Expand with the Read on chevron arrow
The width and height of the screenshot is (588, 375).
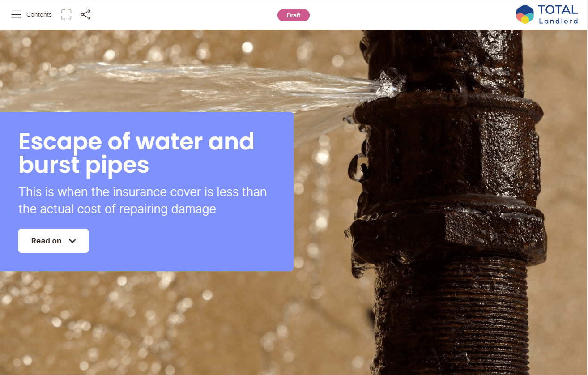coord(72,241)
